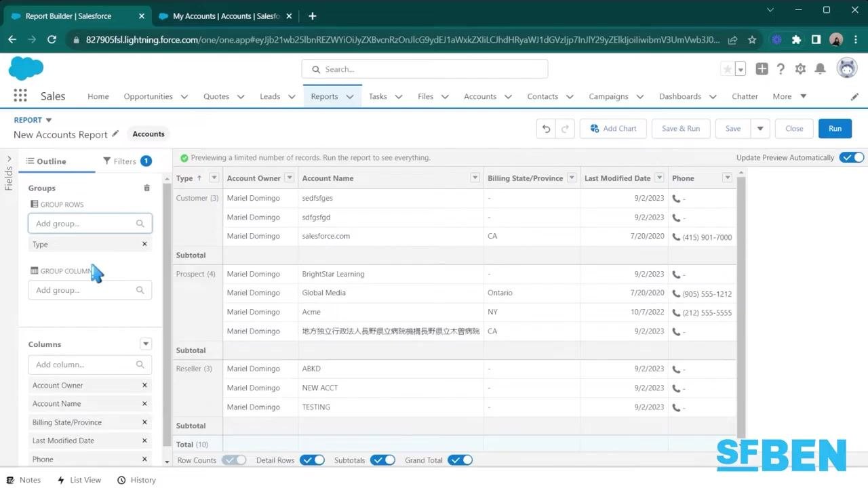Go to the Home nav item
Viewport: 868px width, 488px height.
click(x=98, y=96)
